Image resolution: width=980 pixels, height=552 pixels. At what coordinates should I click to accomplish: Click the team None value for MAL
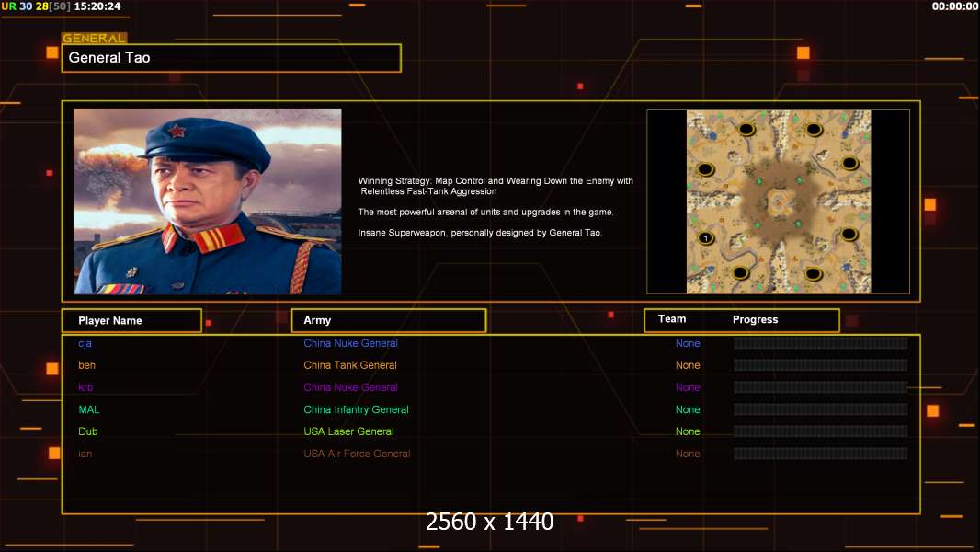[688, 409]
